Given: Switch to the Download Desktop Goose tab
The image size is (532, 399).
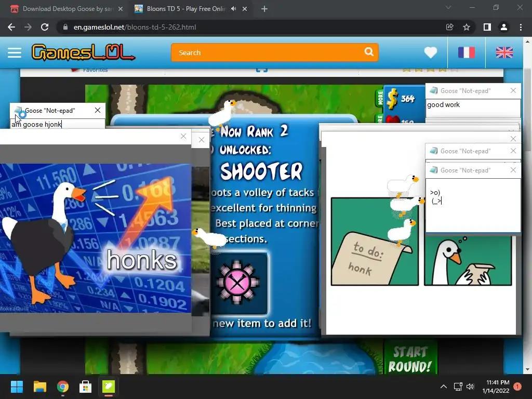Looking at the screenshot, I should click(x=66, y=9).
